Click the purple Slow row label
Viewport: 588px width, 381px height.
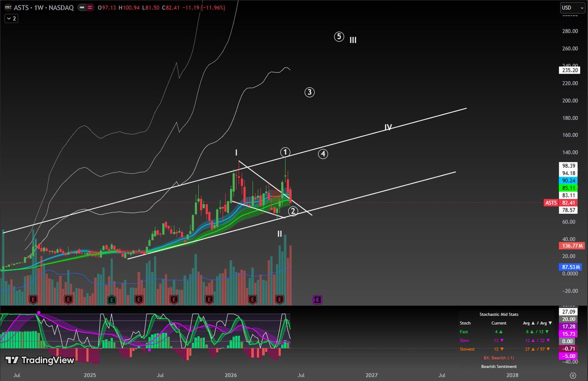[x=465, y=340]
